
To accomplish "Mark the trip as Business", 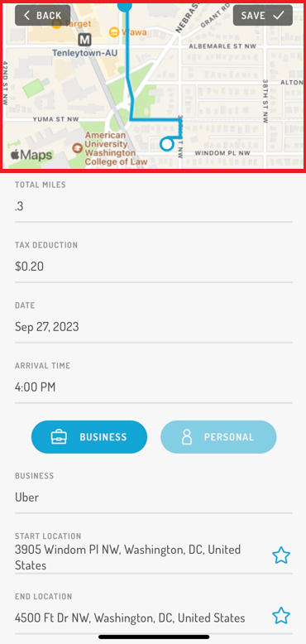I will point(89,437).
